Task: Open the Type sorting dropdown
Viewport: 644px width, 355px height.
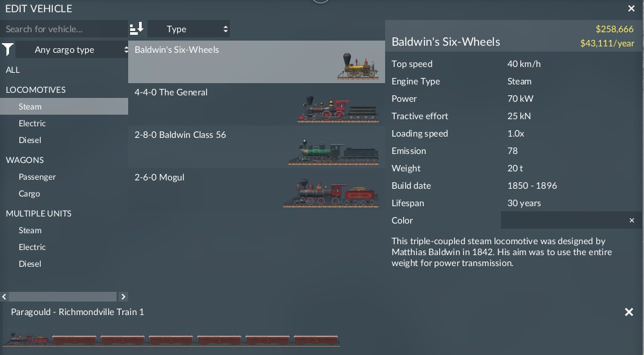Action: point(189,29)
